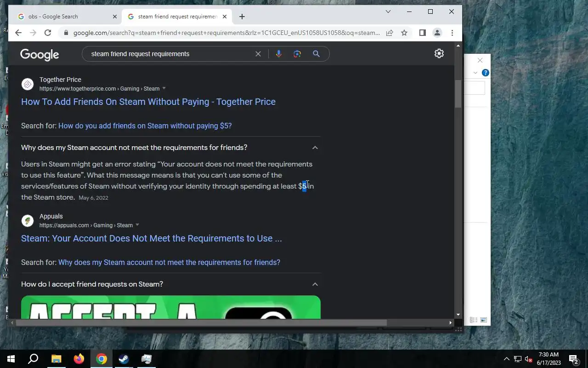Open the Accept A video thumbnail
The height and width of the screenshot is (368, 588).
[x=171, y=307]
